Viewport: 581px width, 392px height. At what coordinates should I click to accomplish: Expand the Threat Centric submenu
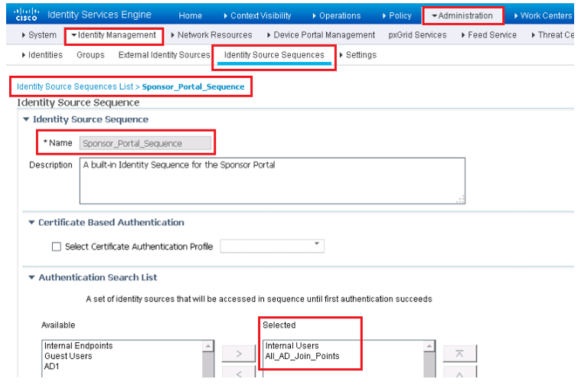click(x=553, y=34)
